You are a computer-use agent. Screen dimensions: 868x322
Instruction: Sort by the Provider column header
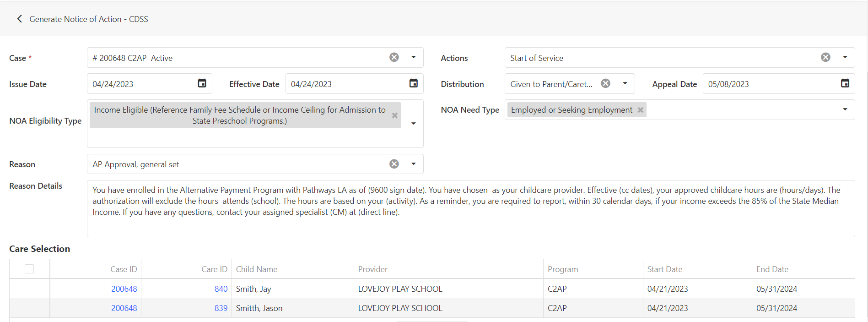(372, 269)
